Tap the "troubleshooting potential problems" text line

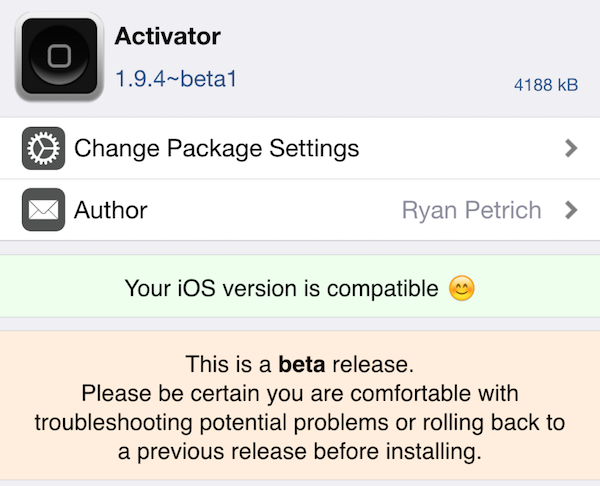pyautogui.click(x=300, y=421)
